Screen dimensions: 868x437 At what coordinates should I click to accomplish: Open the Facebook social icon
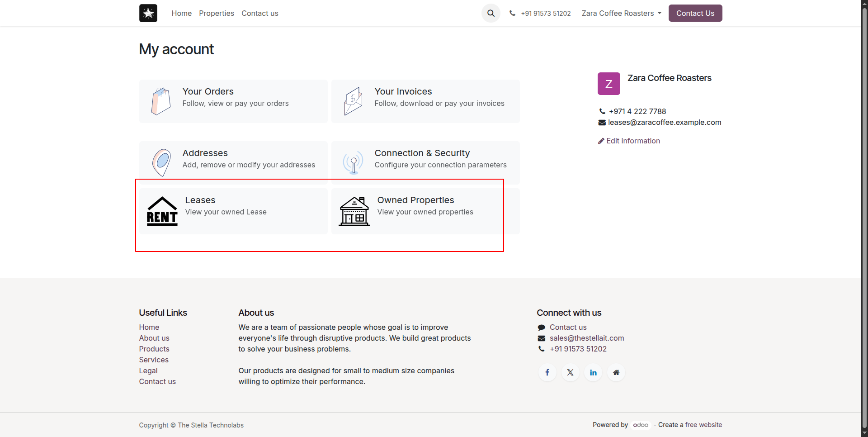click(547, 372)
